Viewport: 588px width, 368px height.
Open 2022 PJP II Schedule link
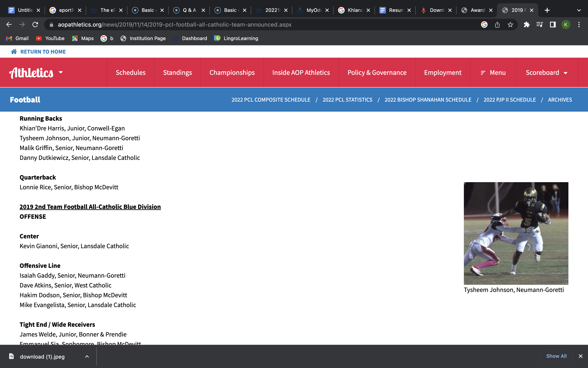510,100
